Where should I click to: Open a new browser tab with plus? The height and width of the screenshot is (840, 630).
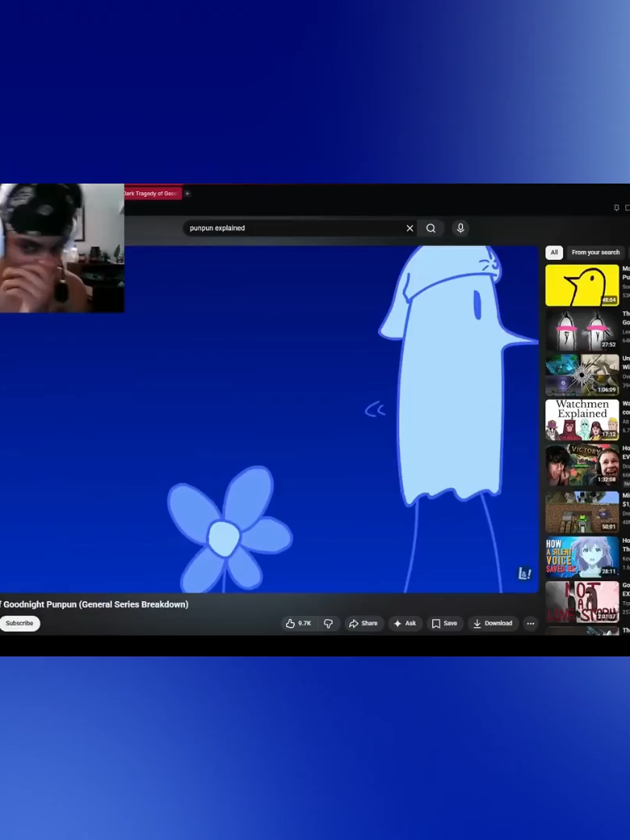pos(187,194)
